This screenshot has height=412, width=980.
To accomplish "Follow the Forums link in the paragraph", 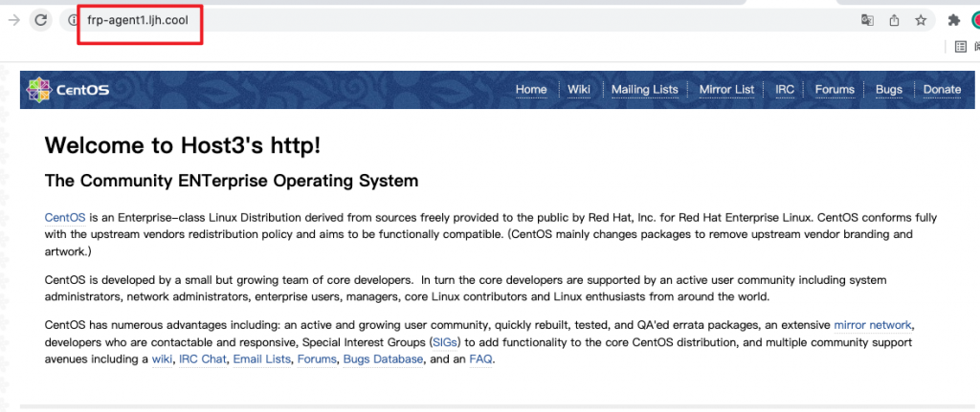I will coord(317,358).
